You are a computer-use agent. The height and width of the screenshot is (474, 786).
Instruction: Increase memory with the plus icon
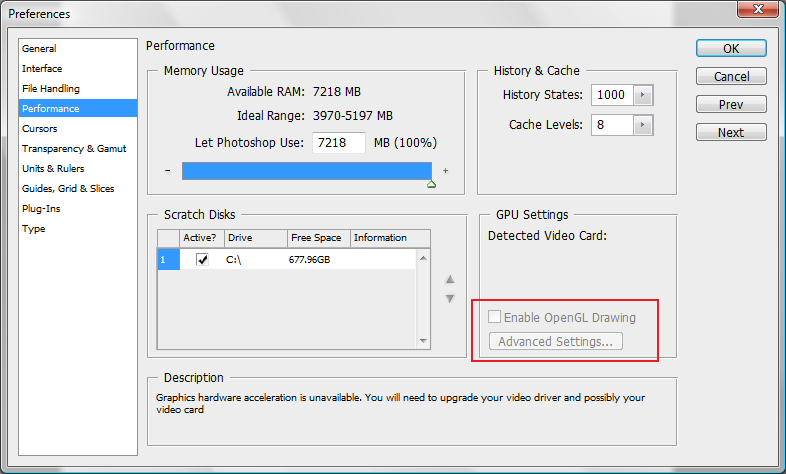(446, 171)
